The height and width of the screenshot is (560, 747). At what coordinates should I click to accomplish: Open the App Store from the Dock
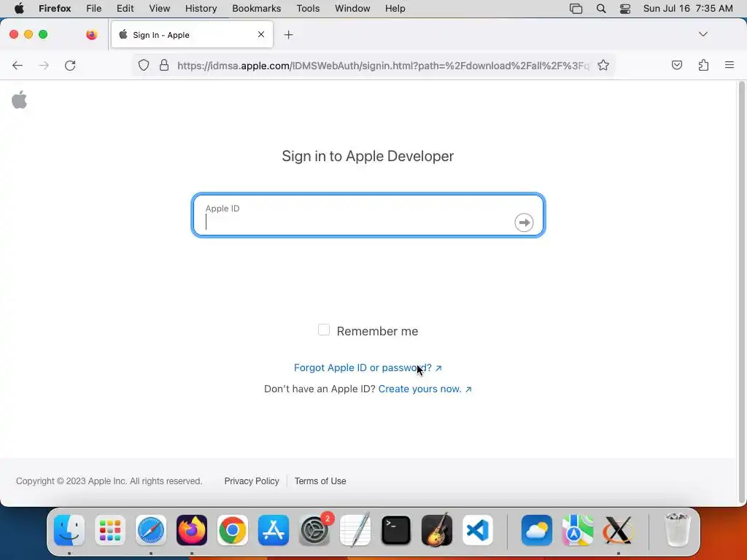(274, 530)
